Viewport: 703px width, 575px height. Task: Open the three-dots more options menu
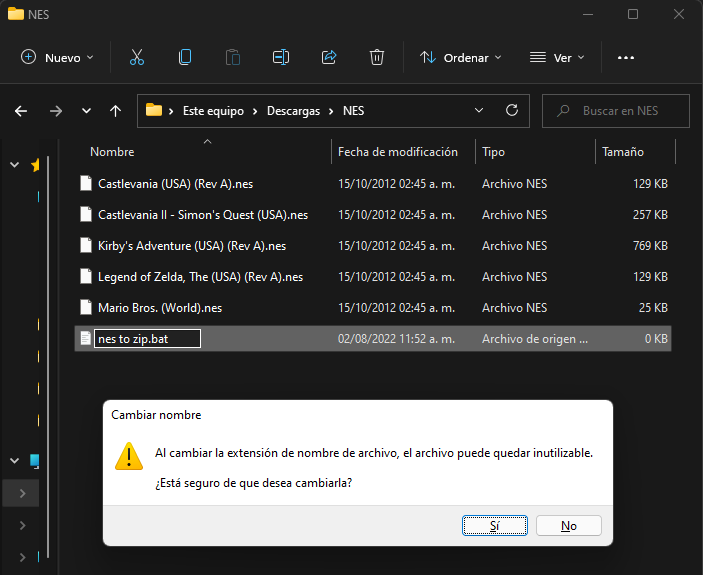coord(625,58)
